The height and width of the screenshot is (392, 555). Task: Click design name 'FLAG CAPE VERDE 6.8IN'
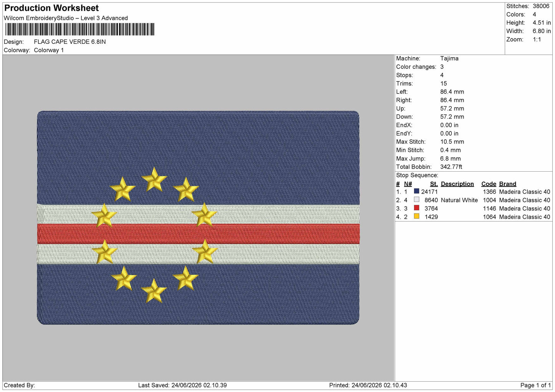click(70, 42)
